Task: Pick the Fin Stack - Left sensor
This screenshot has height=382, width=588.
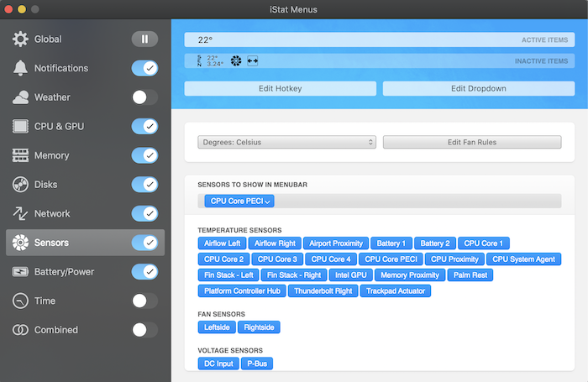Action: 228,275
